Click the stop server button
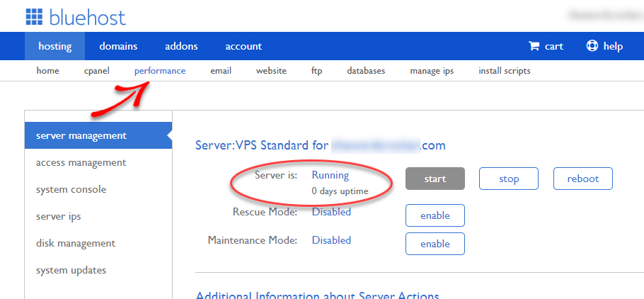Screen dimensions: 644x299 coord(509,179)
